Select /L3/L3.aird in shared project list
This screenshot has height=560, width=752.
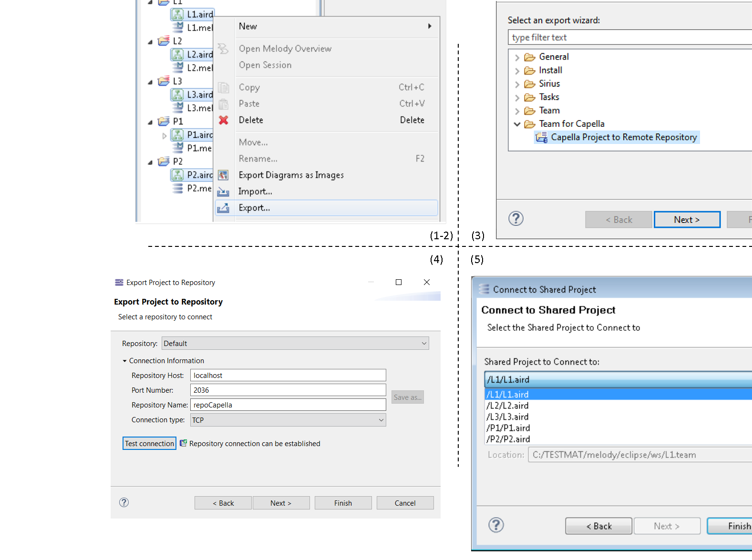click(507, 417)
